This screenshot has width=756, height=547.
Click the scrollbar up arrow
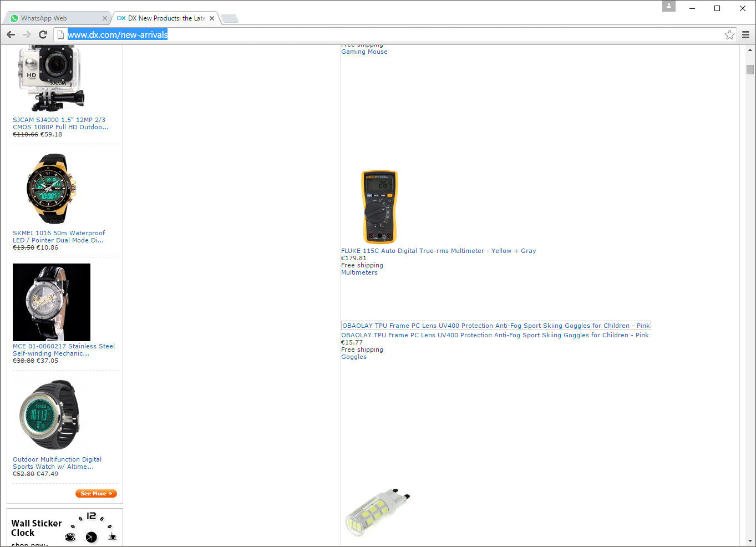pyautogui.click(x=750, y=50)
